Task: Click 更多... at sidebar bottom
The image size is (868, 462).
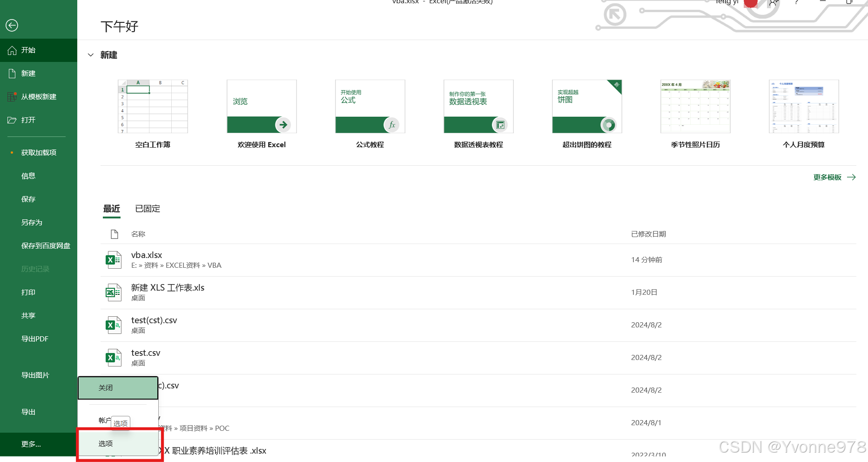Action: point(39,444)
